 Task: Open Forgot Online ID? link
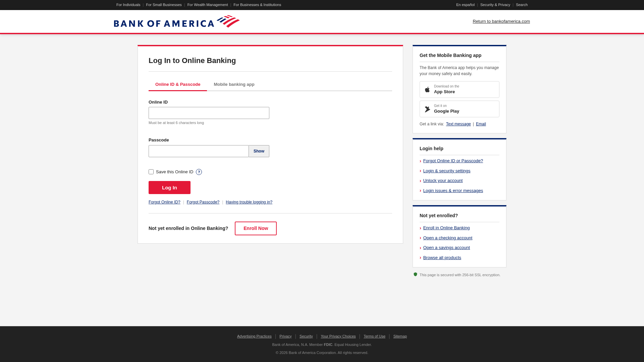pyautogui.click(x=164, y=202)
